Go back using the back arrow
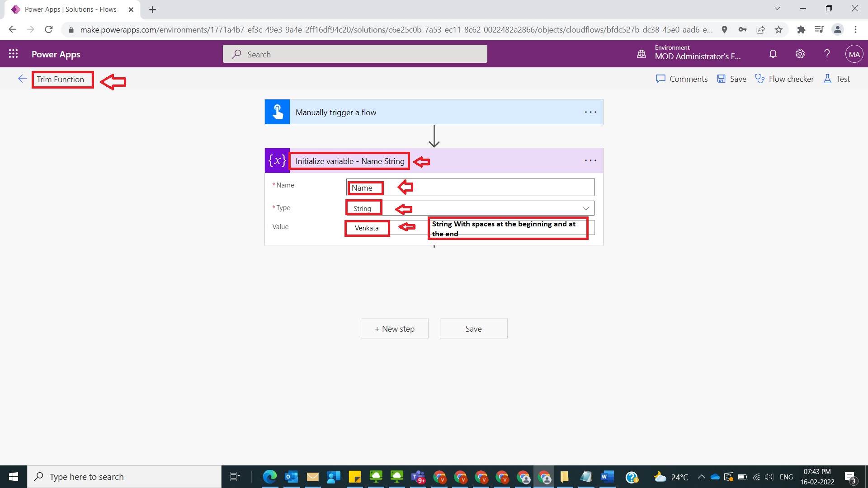The height and width of the screenshot is (488, 868). click(x=22, y=79)
